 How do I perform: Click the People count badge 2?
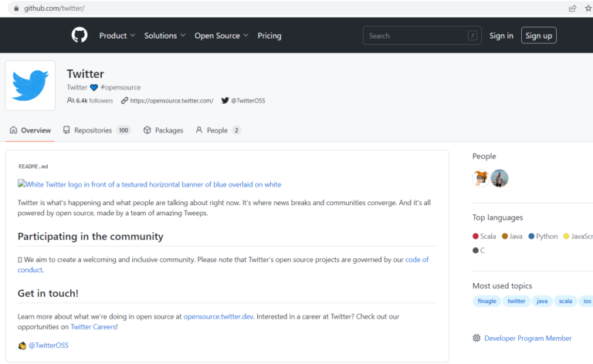[x=236, y=130]
